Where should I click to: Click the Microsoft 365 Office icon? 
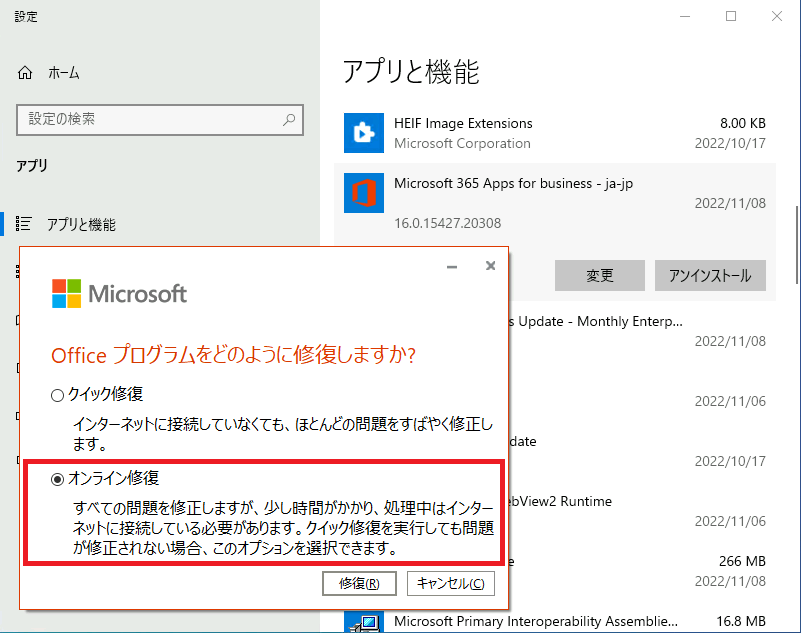pyautogui.click(x=364, y=193)
